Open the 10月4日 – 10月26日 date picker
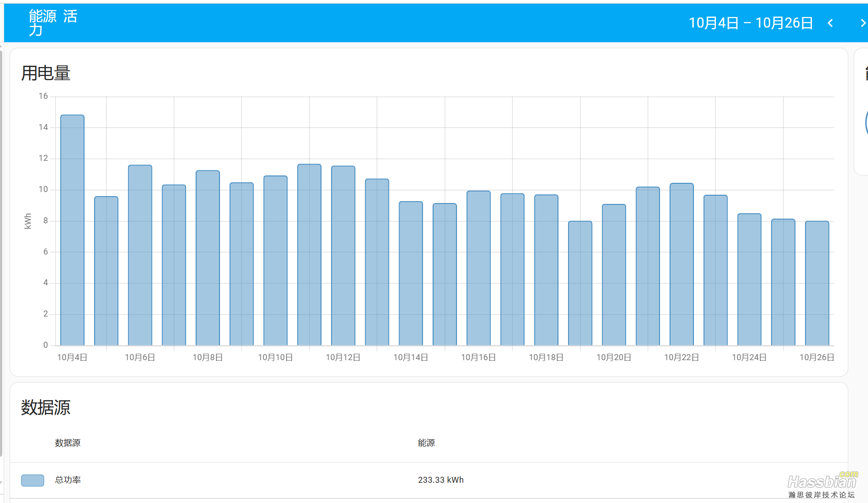This screenshot has height=503, width=868. pyautogui.click(x=750, y=23)
